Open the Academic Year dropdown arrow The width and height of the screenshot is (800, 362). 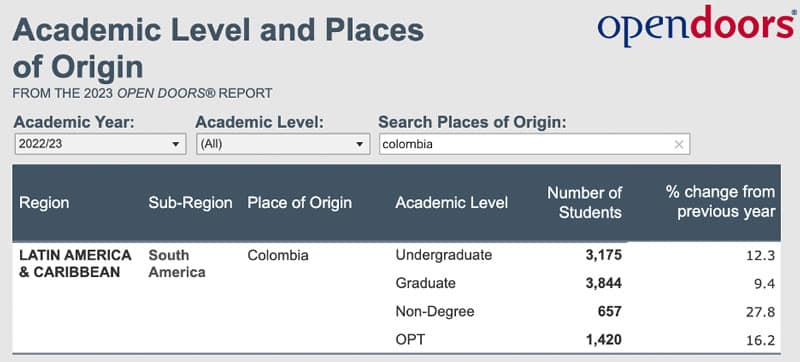click(176, 145)
